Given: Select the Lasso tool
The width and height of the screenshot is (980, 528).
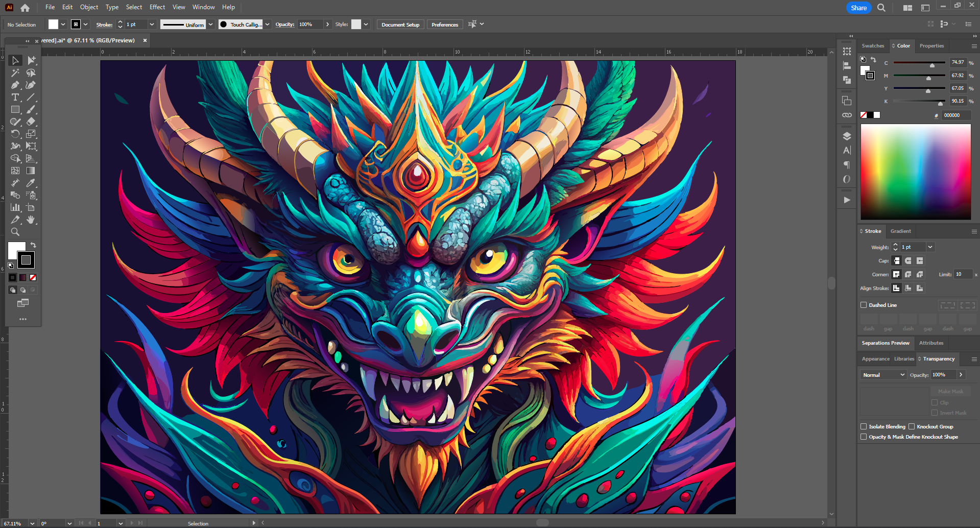Looking at the screenshot, I should tap(31, 73).
